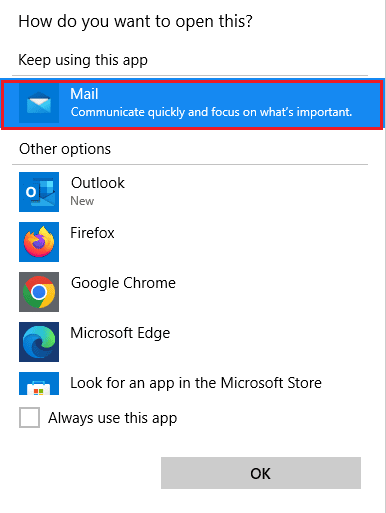386x513 pixels.
Task: Click Look for an app in the Microsoft Store
Action: click(x=196, y=383)
